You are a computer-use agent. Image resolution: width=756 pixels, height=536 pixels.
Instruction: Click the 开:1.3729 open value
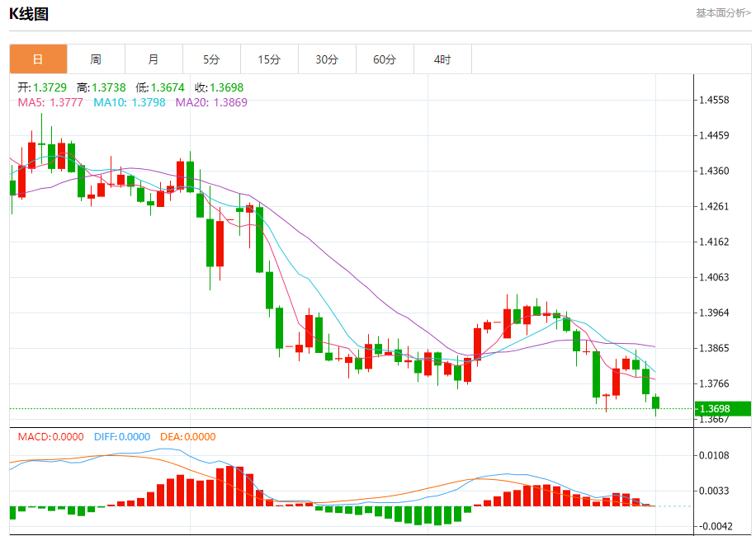(x=42, y=87)
